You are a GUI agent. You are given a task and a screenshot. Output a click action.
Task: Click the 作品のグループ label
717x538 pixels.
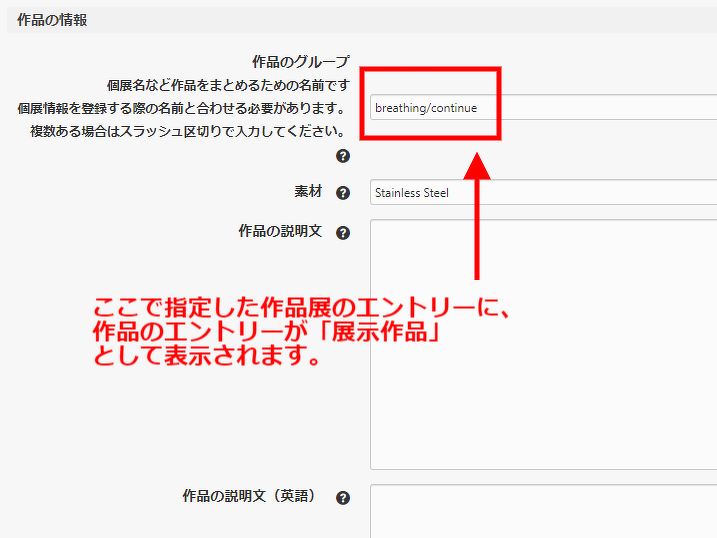(300, 62)
